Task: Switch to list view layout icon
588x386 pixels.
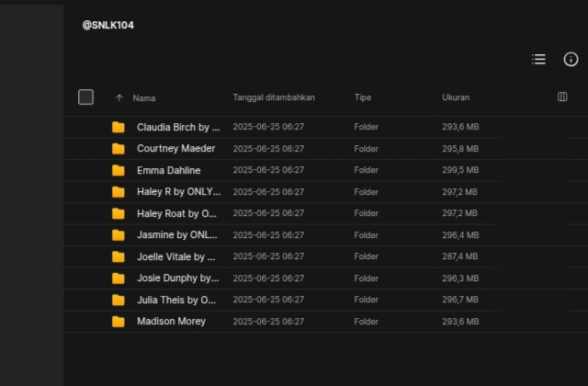Action: tap(538, 59)
